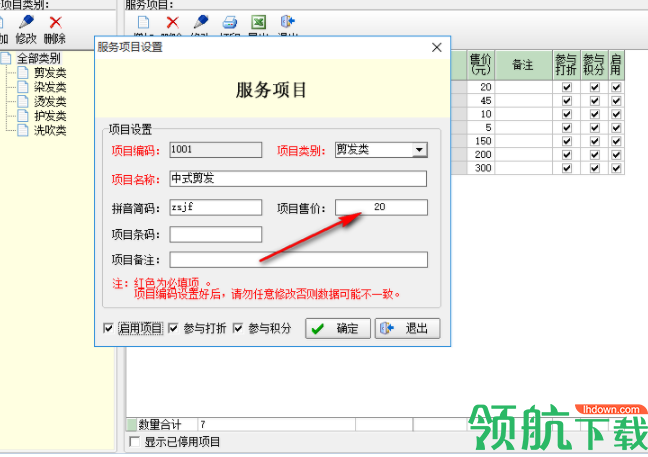Click the 备注 column header
The image size is (648, 457).
[523, 65]
